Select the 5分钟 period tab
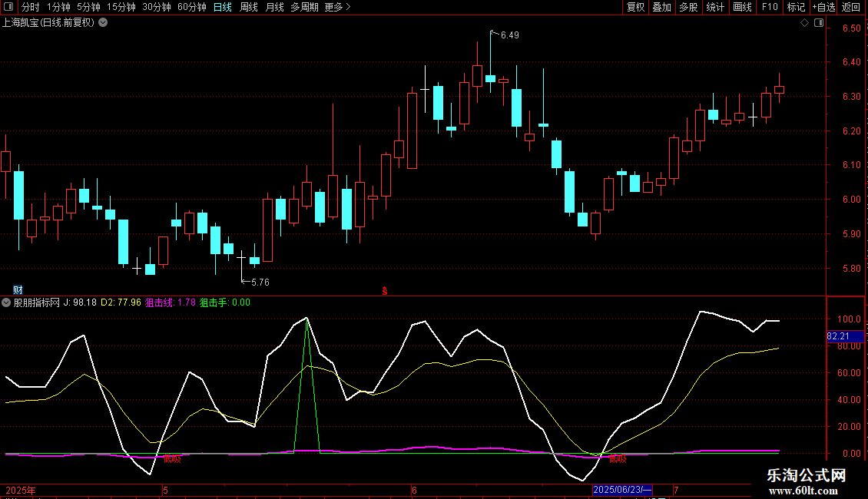 coord(88,7)
